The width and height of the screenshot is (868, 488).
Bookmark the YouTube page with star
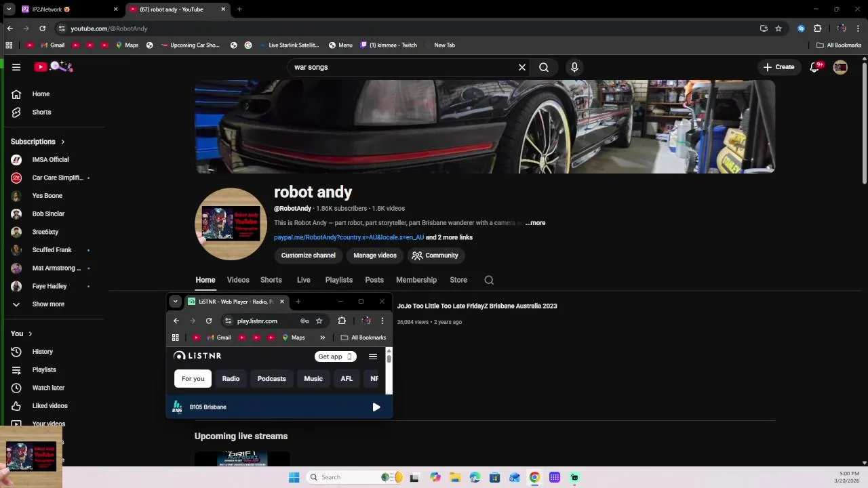(x=778, y=28)
